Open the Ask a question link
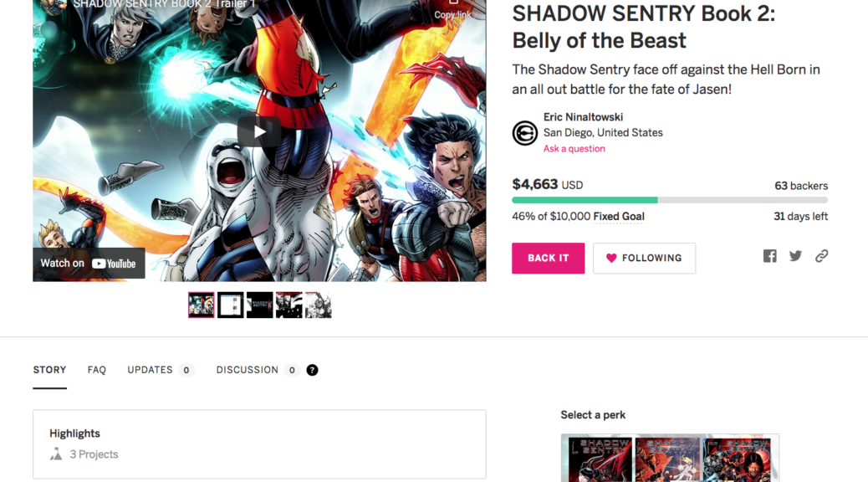Image resolution: width=868 pixels, height=482 pixels. [x=574, y=149]
